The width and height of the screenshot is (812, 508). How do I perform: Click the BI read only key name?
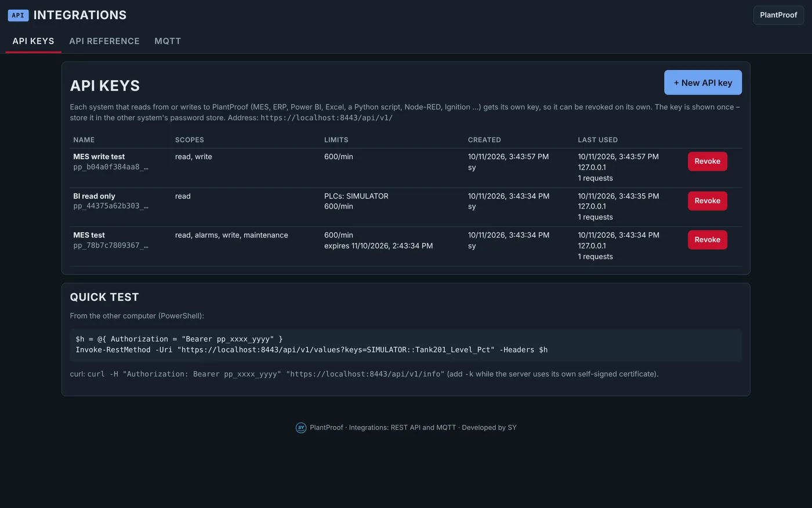click(94, 196)
